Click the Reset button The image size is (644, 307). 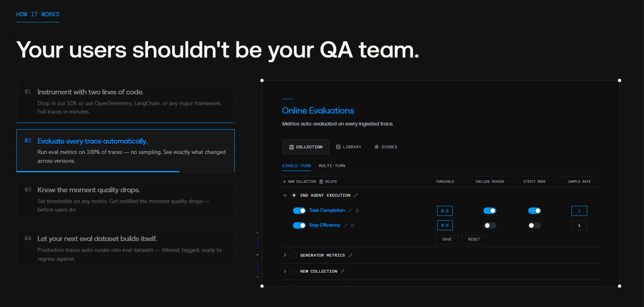(474, 239)
